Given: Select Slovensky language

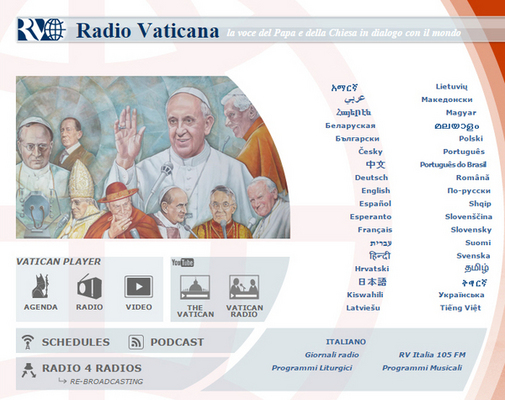Looking at the screenshot, I should coord(471,230).
